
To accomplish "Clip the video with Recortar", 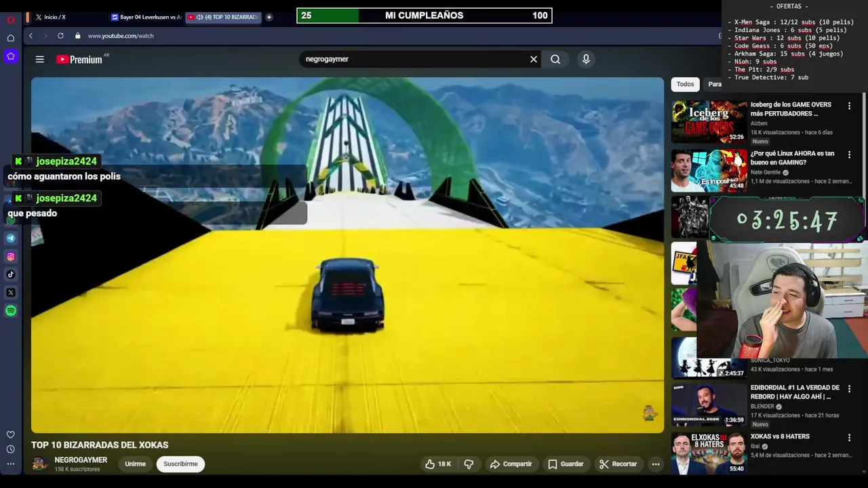I will [x=618, y=464].
